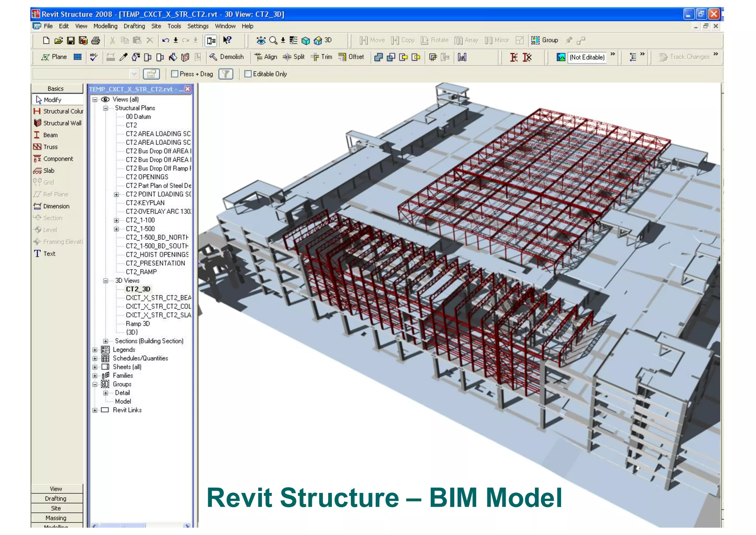Click the Modify arrow tool
Screen dimensions: 756x535
(57, 100)
